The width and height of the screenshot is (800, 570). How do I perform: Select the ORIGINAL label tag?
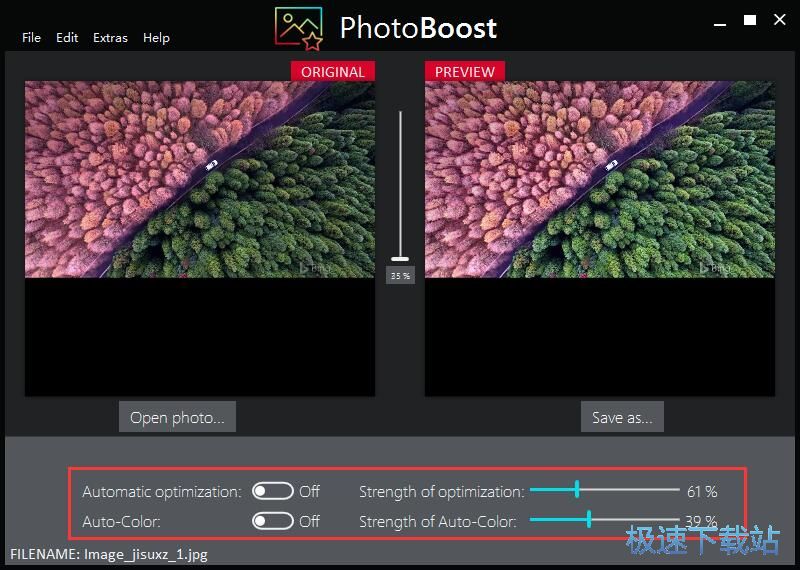pos(333,71)
